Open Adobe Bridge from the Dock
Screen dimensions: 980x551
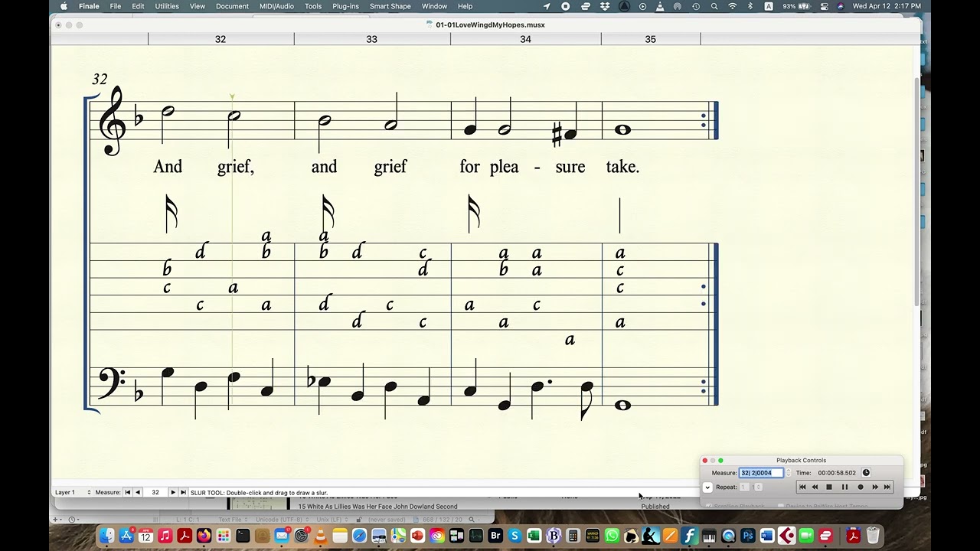pyautogui.click(x=495, y=536)
